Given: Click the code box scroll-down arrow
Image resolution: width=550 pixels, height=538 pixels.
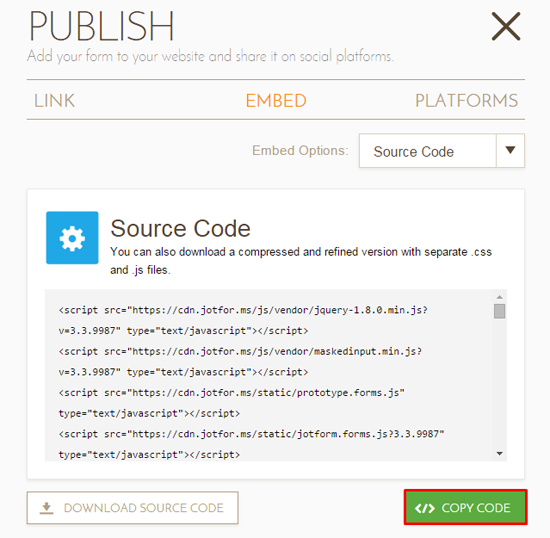Looking at the screenshot, I should 499,454.
